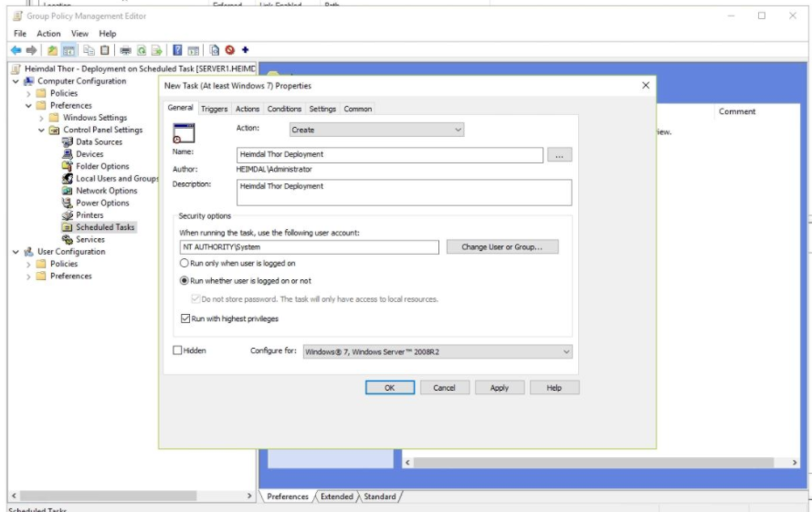
Task: Select Run whether user is logged on or not
Action: (x=184, y=280)
